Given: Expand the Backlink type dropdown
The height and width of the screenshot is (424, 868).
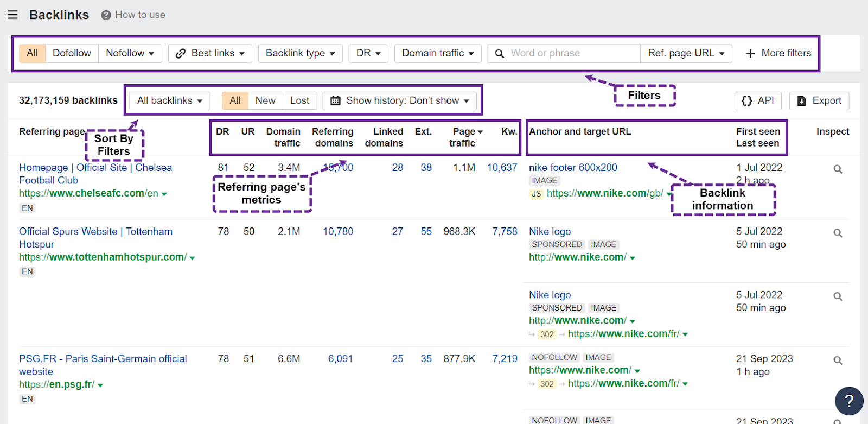Looking at the screenshot, I should click(x=300, y=53).
